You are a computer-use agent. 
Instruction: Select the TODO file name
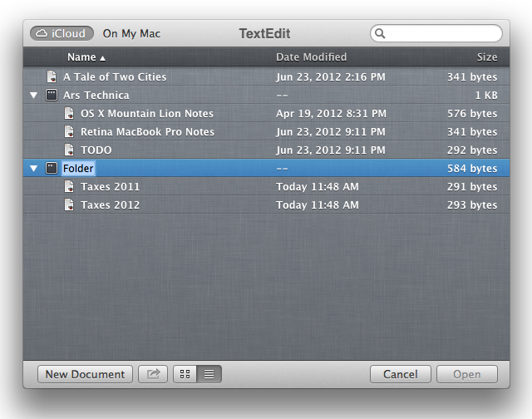click(x=96, y=150)
